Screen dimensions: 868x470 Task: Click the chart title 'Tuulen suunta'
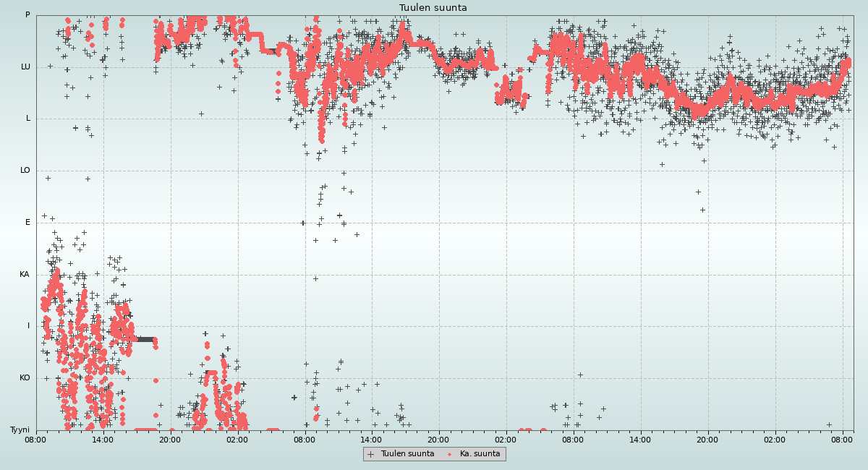(x=433, y=8)
